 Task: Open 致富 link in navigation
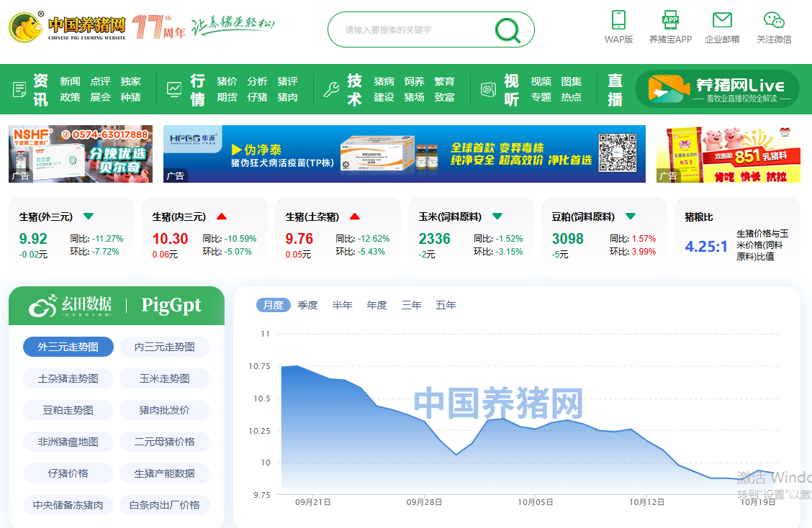tap(444, 97)
